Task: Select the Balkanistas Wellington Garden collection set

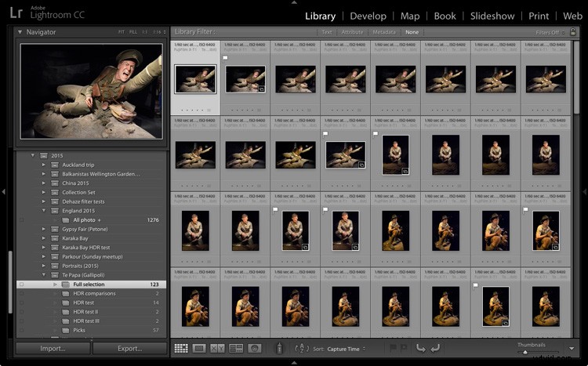Action: [x=100, y=174]
